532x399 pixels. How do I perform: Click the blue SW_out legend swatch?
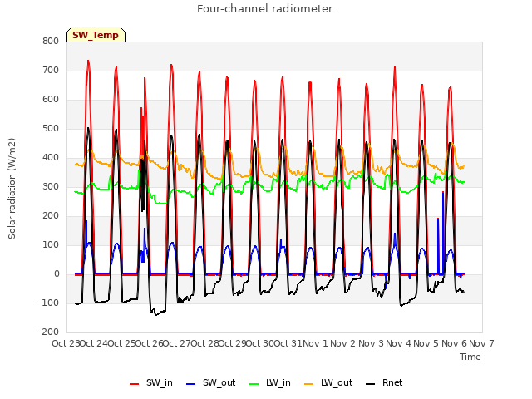tap(191, 384)
